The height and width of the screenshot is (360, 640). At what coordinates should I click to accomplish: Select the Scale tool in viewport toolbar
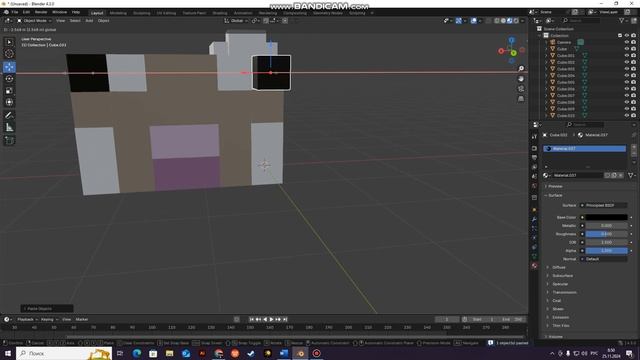point(9,91)
